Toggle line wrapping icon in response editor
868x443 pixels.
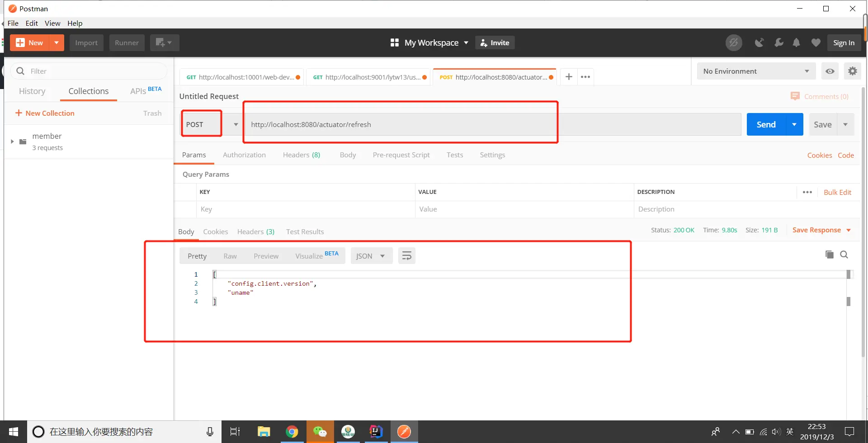click(x=406, y=255)
